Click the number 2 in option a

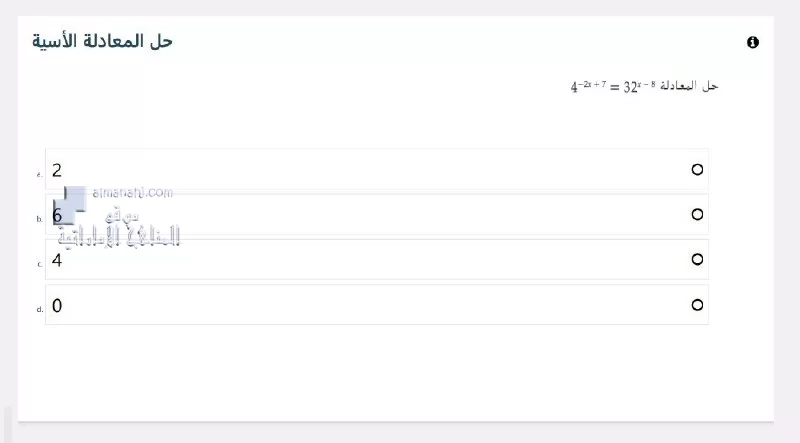point(57,170)
